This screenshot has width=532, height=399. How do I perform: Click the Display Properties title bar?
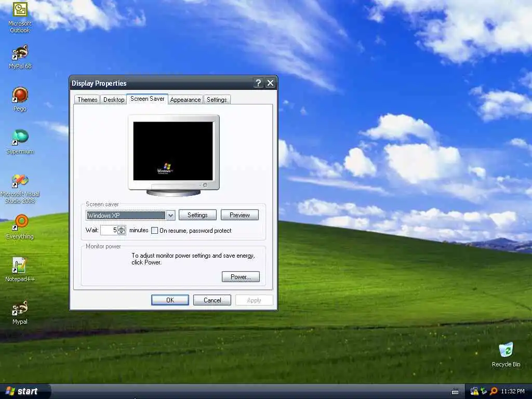coord(161,83)
